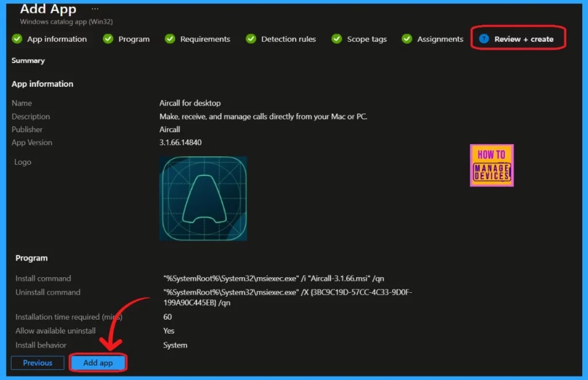Viewport: 588px width, 380px height.
Task: Click the green check icon beside Program
Action: (x=108, y=38)
